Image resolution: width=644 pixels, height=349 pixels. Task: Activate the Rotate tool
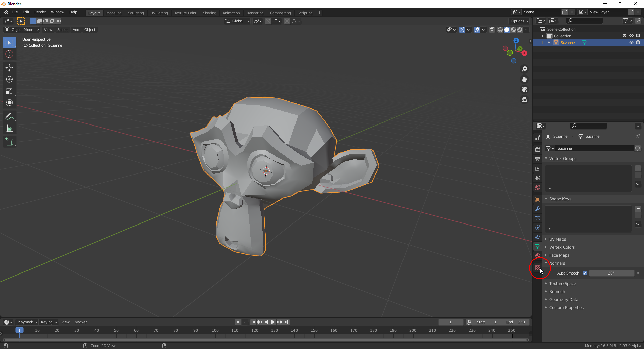click(x=9, y=80)
